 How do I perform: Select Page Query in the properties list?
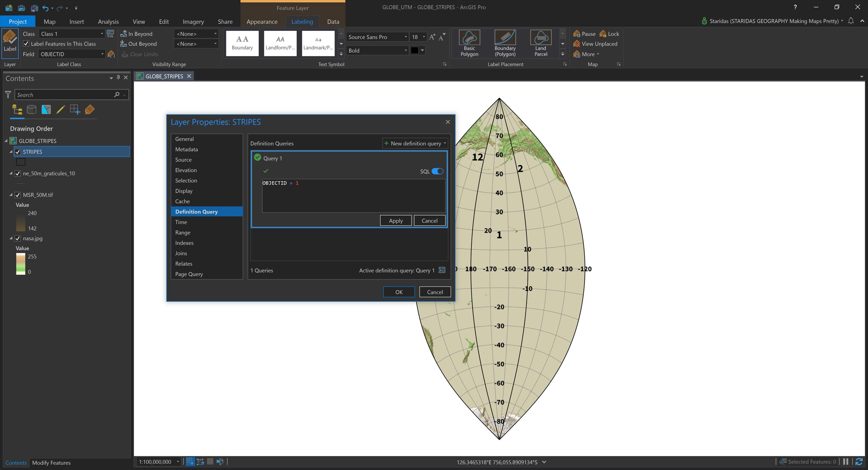tap(189, 274)
